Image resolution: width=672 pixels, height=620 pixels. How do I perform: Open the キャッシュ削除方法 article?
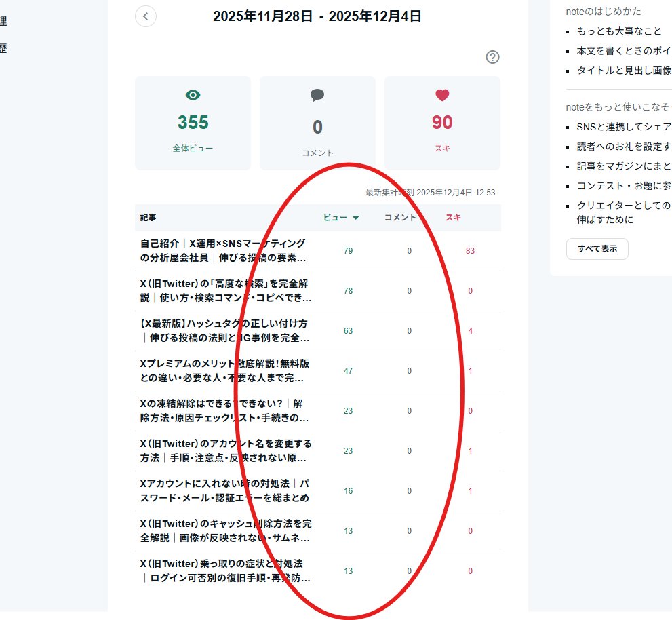[225, 530]
